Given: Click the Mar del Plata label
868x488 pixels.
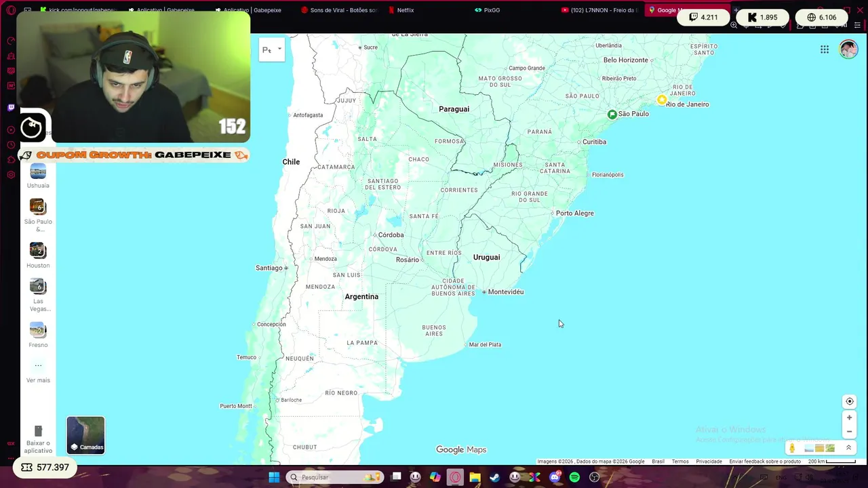Looking at the screenshot, I should (485, 345).
